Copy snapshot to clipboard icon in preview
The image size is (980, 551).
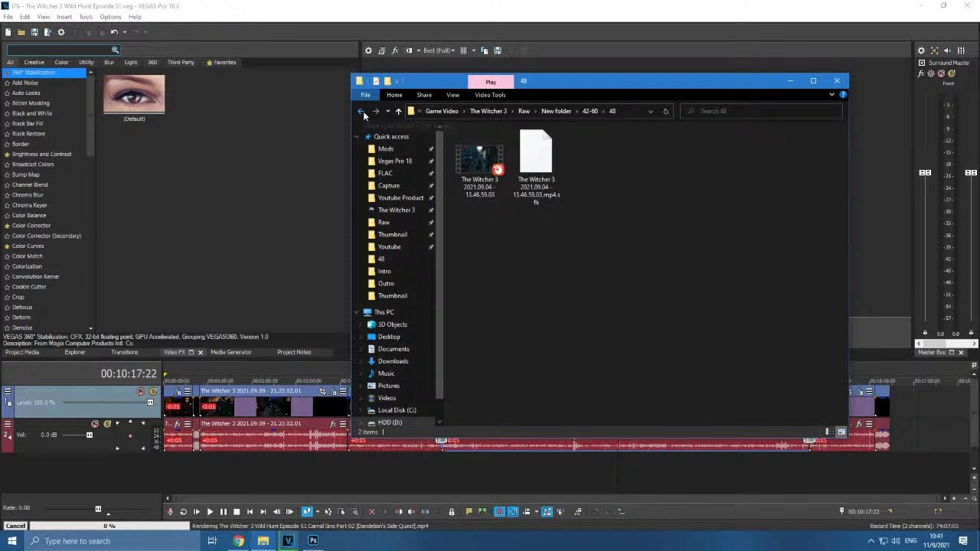pos(484,51)
